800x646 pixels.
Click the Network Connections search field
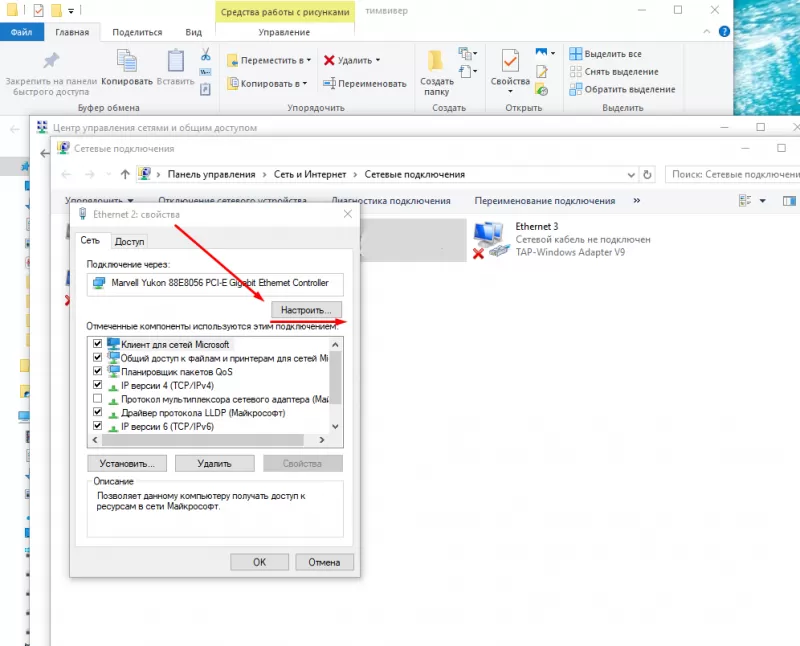733,175
